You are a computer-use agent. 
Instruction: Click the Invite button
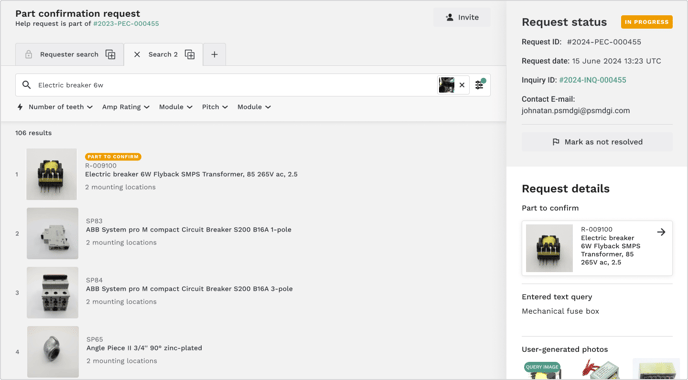(x=462, y=18)
